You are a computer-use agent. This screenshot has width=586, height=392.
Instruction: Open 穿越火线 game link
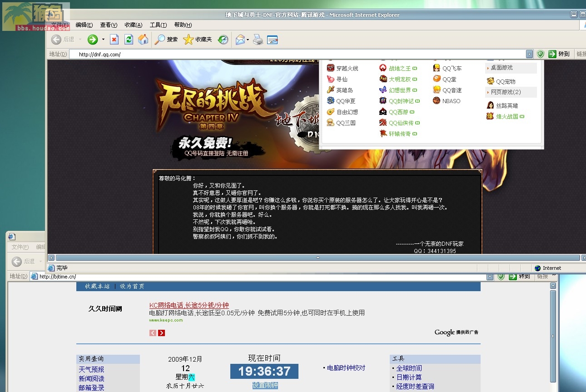click(x=347, y=68)
